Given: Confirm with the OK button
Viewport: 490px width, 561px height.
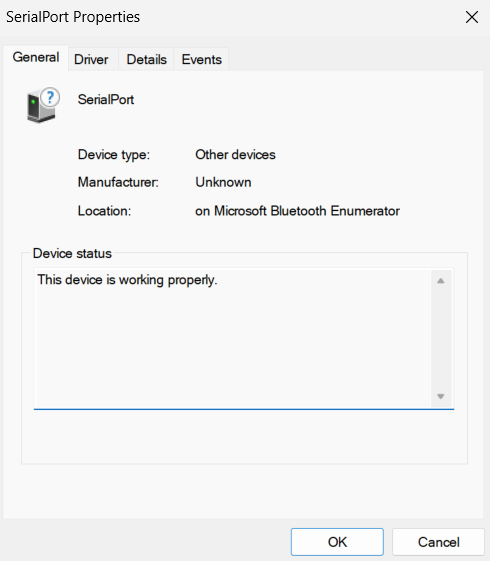Looking at the screenshot, I should [x=337, y=542].
